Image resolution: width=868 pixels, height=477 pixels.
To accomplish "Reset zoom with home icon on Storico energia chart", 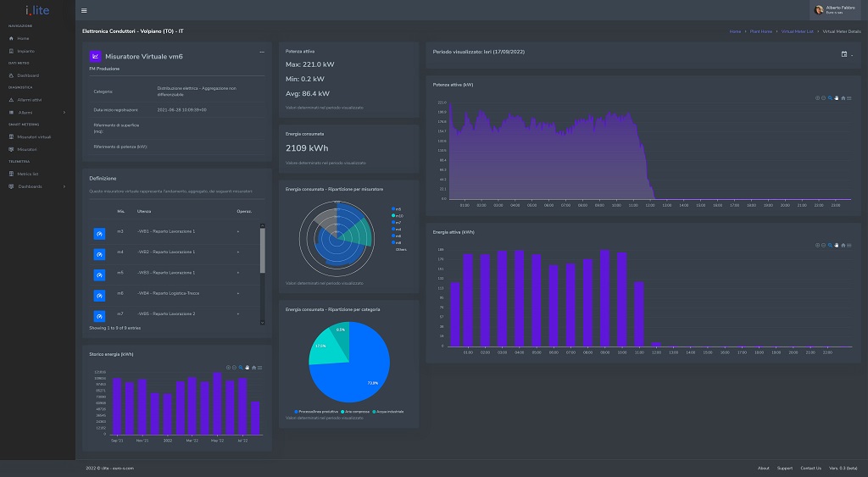I will point(253,367).
